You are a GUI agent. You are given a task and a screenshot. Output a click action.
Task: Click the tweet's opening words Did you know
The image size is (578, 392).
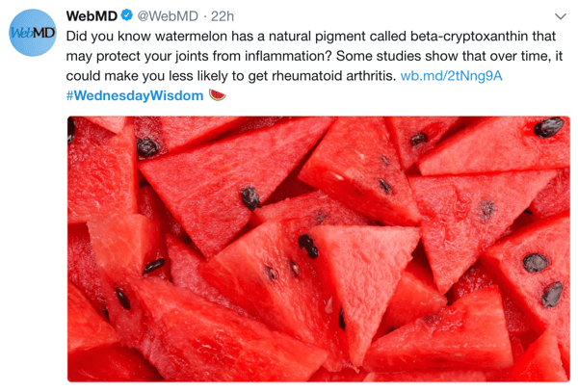pos(109,36)
